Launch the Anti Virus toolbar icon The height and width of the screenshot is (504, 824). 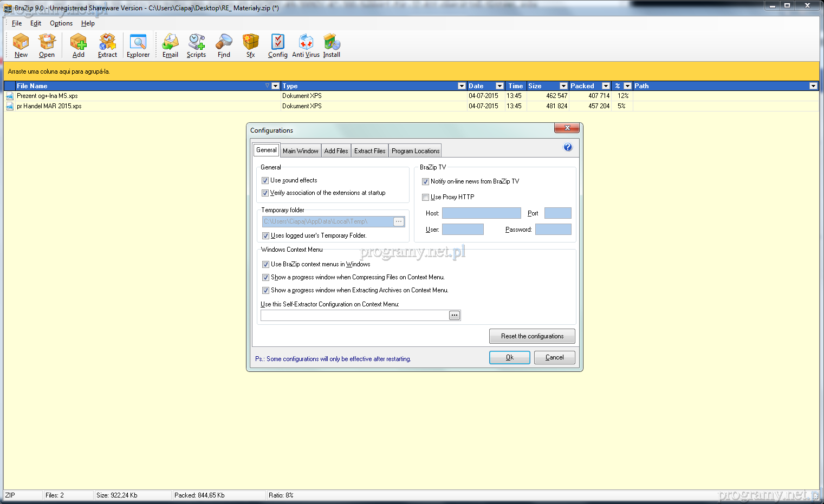pyautogui.click(x=306, y=45)
